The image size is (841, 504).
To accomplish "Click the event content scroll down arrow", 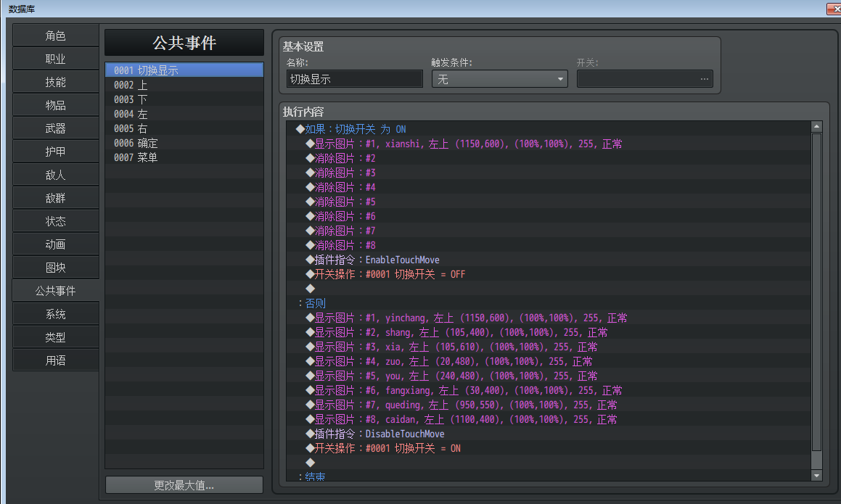I will [816, 475].
